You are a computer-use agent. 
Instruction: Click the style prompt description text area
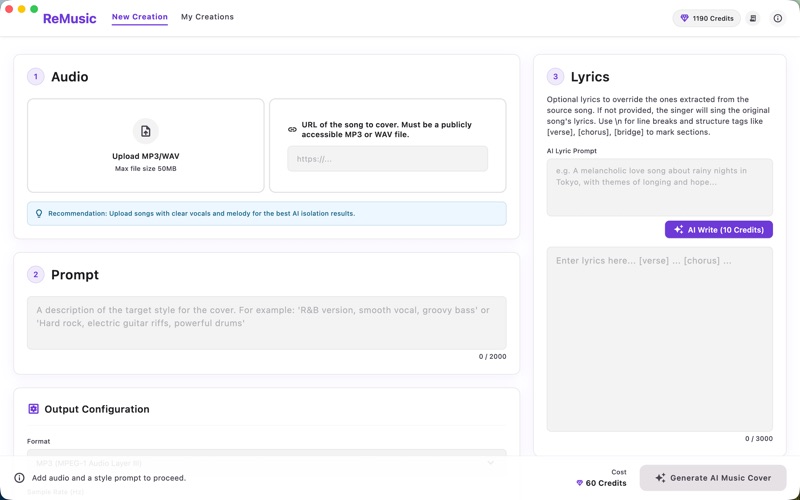[267, 323]
